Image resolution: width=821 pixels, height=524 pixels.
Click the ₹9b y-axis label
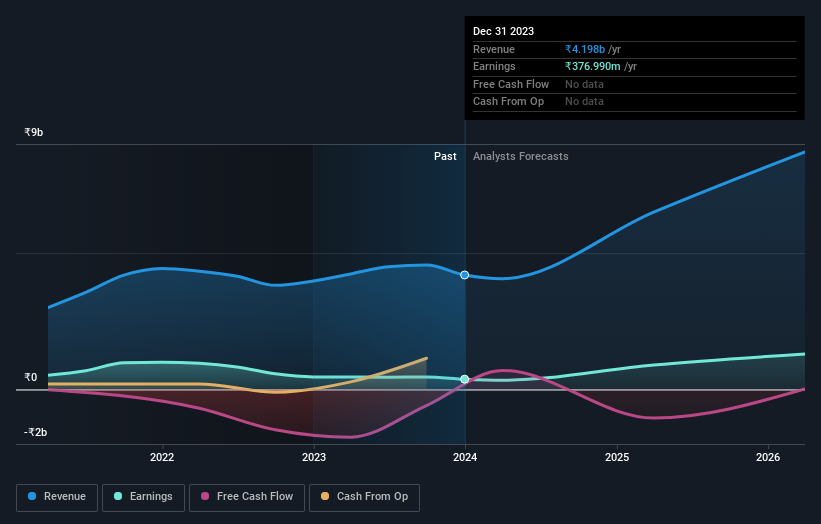34,132
